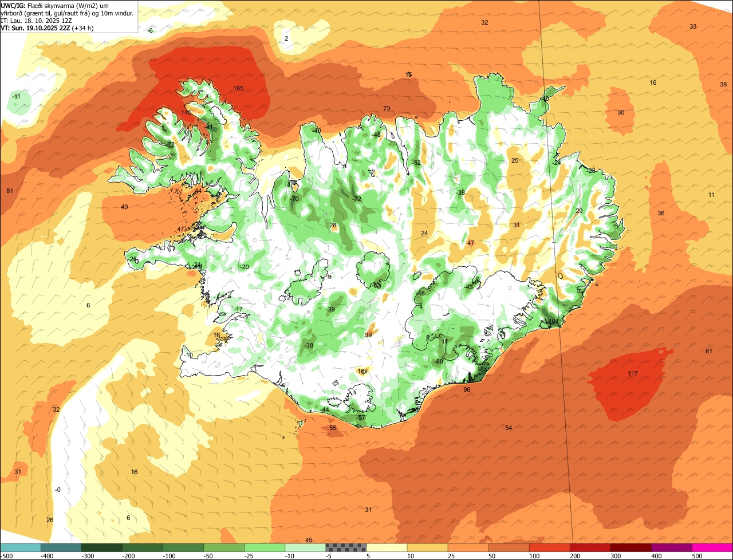Select the pale green swatch between -10 and -5

305,547
